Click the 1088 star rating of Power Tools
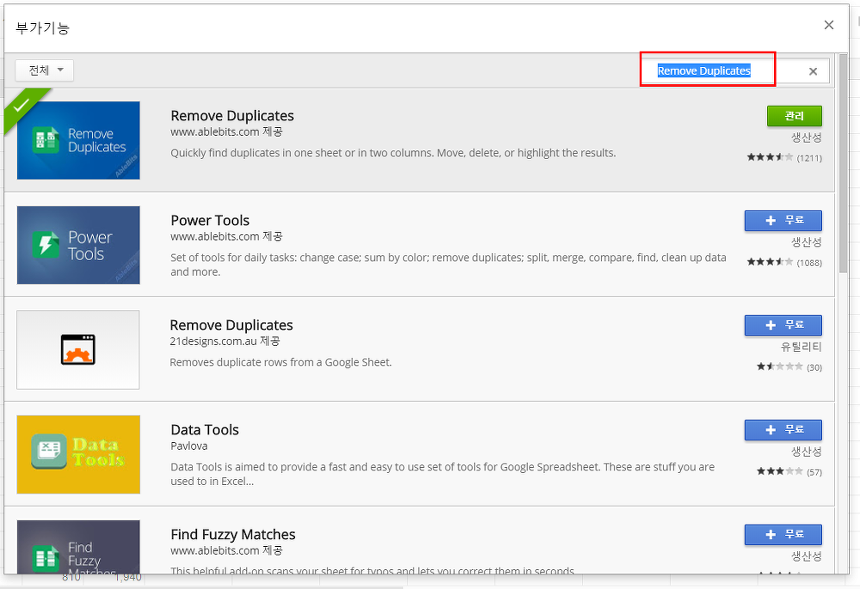Screen dimensions: 860x589 (784, 263)
